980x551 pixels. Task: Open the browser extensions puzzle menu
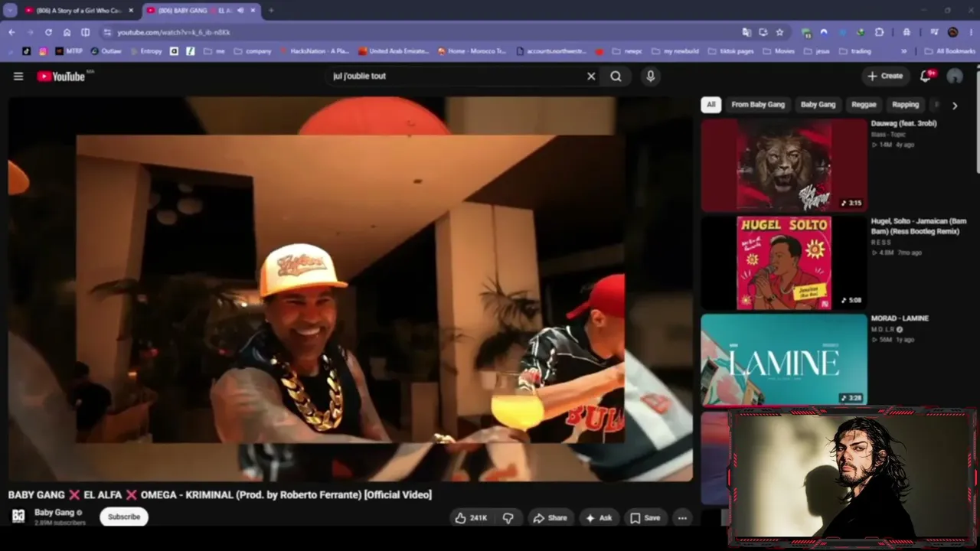[879, 32]
